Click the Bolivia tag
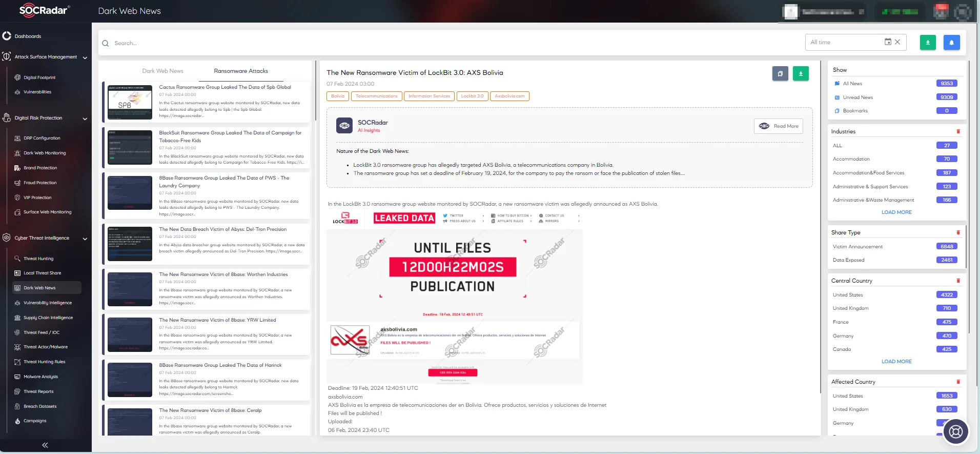This screenshot has height=454, width=980. [338, 96]
